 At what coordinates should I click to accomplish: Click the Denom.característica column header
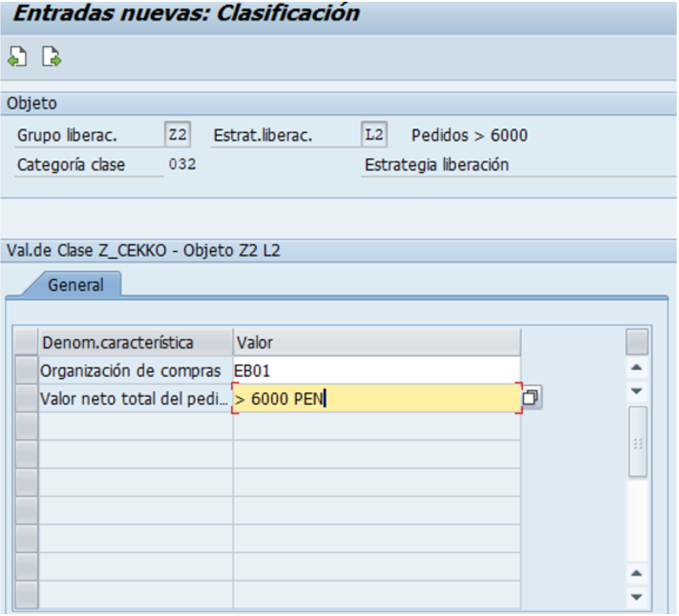point(136,342)
